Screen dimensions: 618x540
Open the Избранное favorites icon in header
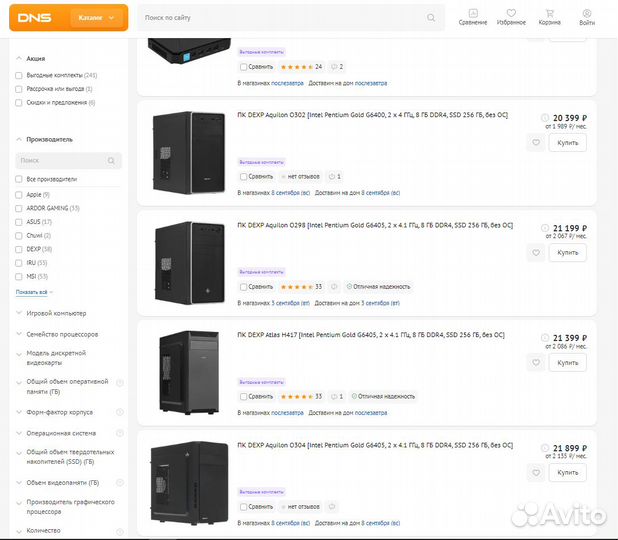(511, 18)
